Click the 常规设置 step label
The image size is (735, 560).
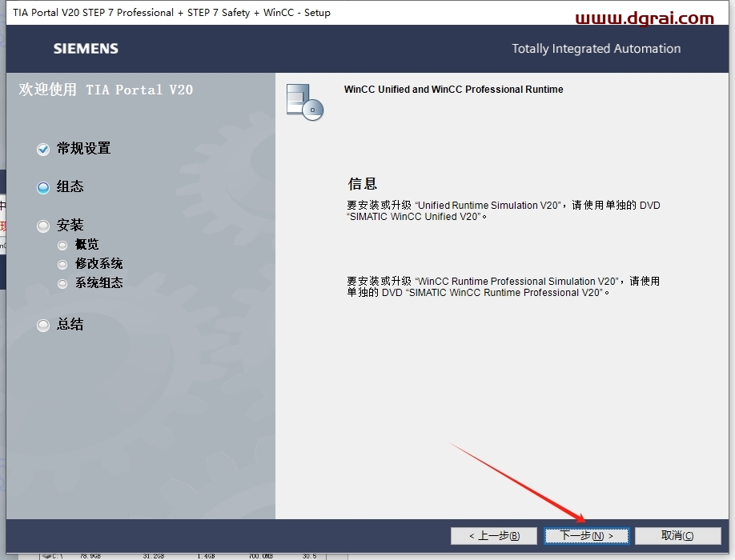[84, 149]
